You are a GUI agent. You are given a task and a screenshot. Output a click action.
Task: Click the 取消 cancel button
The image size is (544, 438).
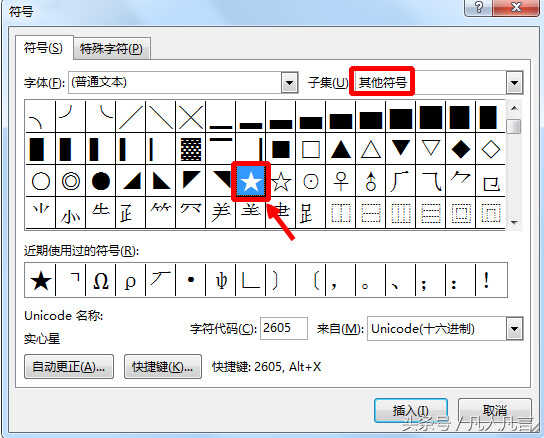click(495, 410)
